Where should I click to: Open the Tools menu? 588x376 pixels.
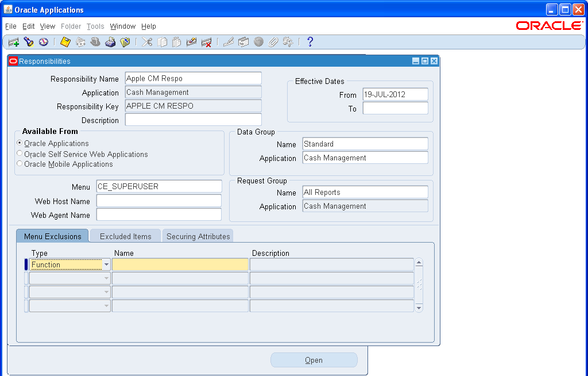[x=95, y=26]
